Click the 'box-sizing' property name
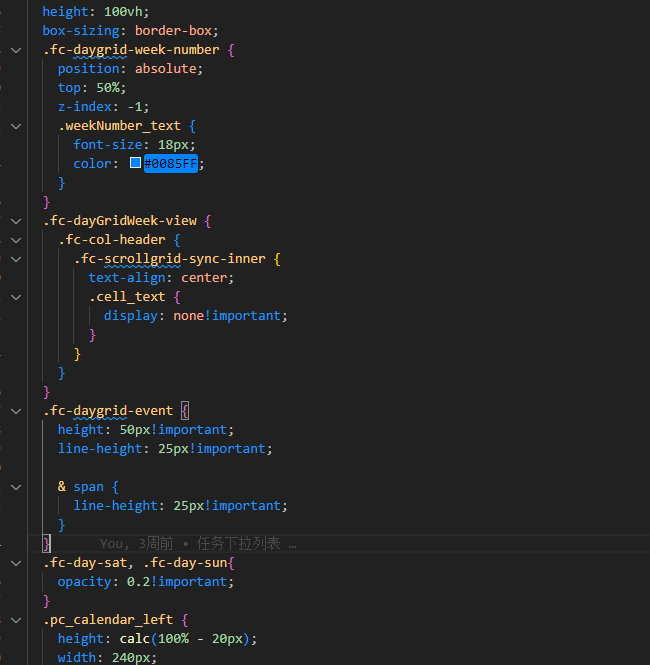 point(81,31)
